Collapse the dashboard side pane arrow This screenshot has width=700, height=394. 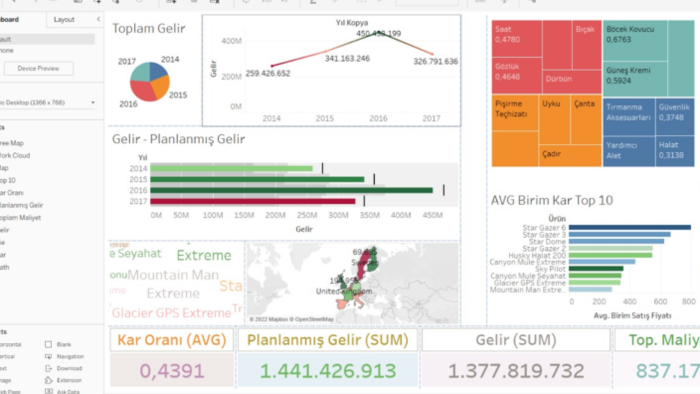point(98,19)
